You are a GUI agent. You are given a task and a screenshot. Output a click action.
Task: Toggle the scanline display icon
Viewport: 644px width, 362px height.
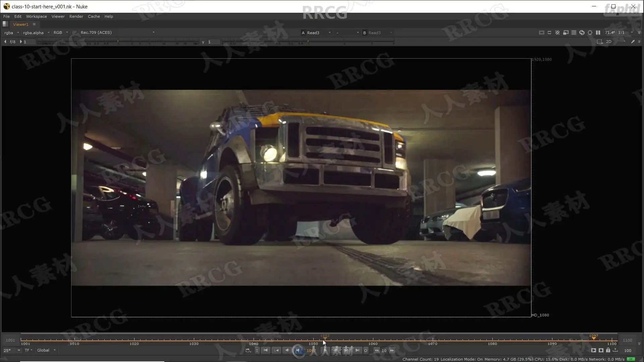[574, 33]
